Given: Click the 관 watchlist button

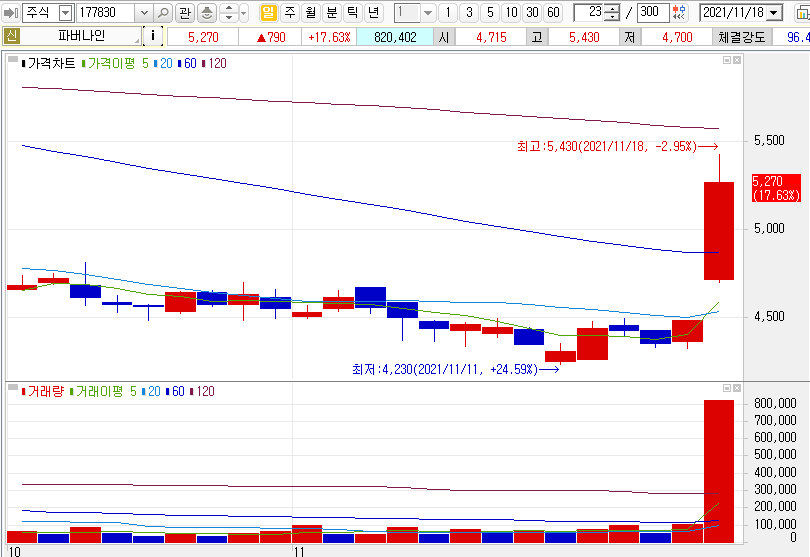Looking at the screenshot, I should click(184, 12).
